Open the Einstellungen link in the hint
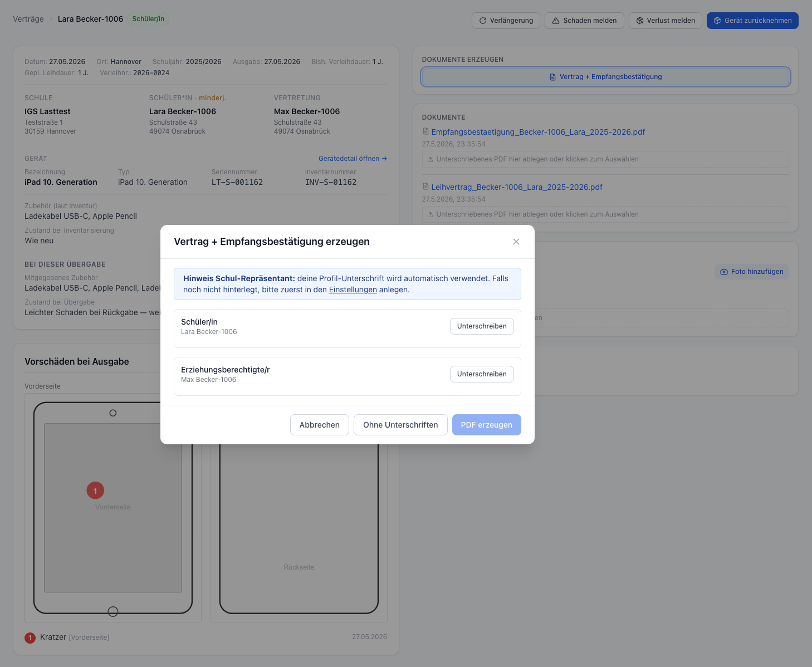The width and height of the screenshot is (812, 667). [353, 290]
